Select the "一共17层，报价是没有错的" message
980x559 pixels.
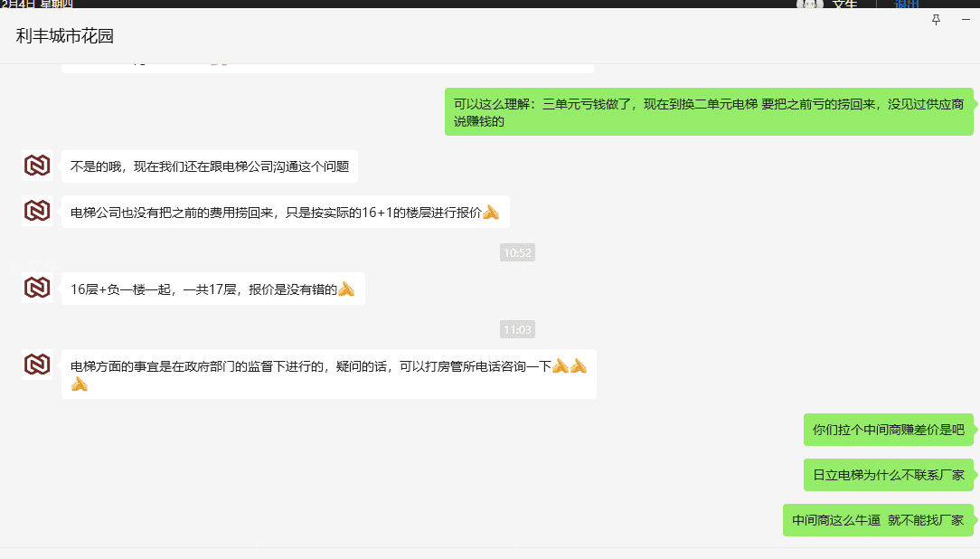[x=212, y=289]
